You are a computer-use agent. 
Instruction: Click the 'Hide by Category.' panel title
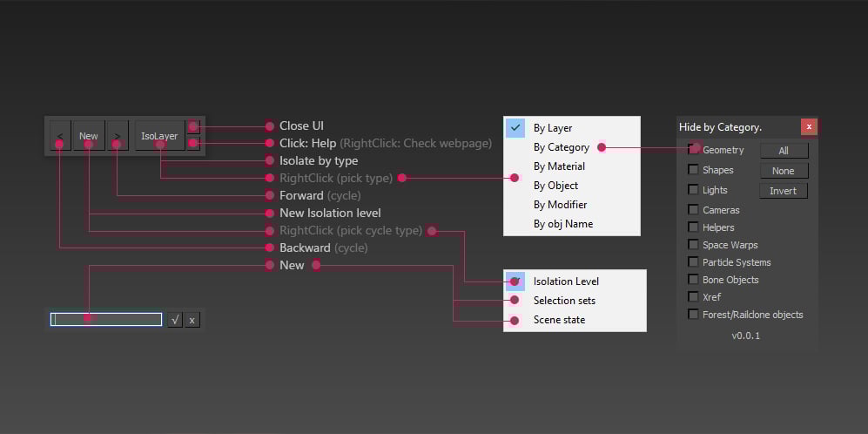[720, 127]
